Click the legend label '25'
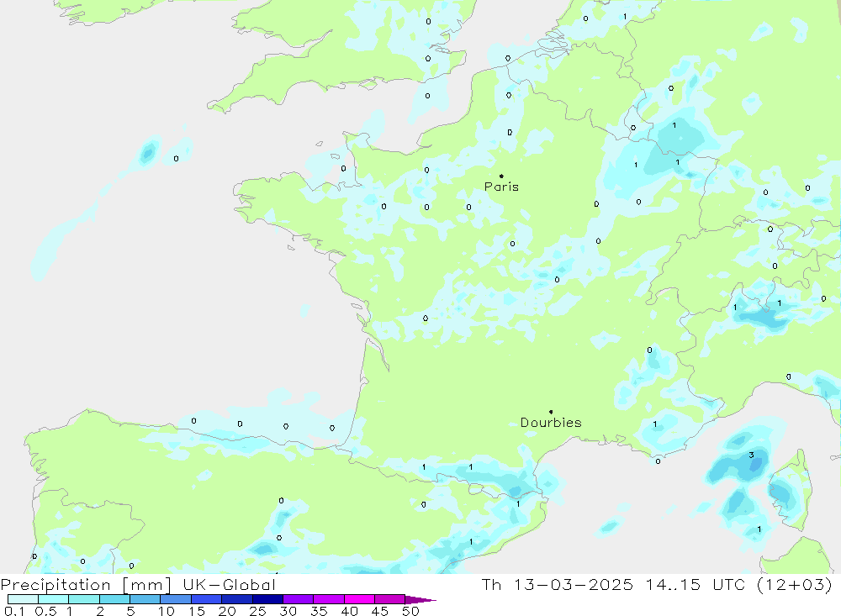This screenshot has width=841, height=616. point(257,611)
